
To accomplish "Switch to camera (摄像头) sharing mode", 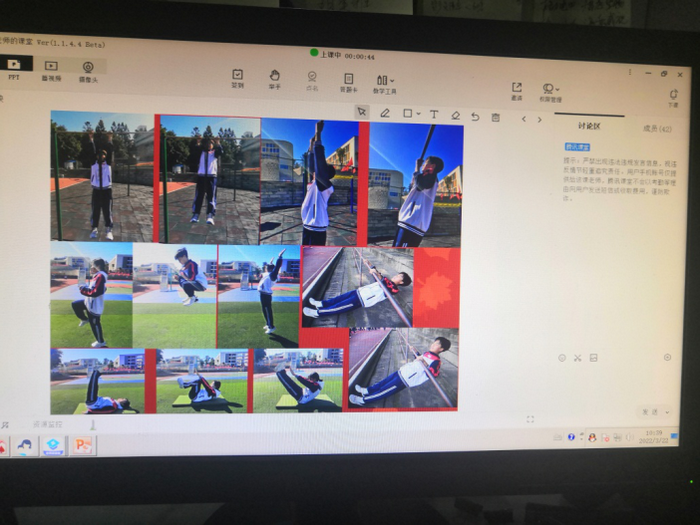I will point(90,70).
